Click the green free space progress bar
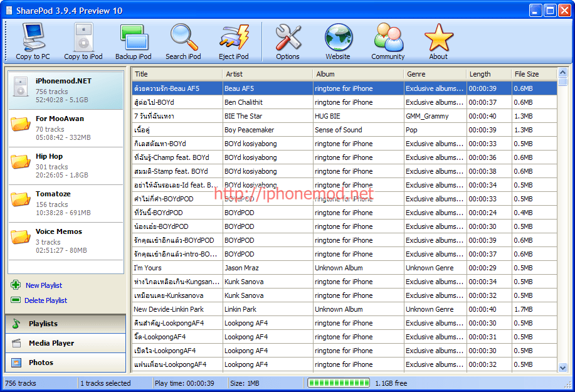Screen dimensions: 575x392 point(339,383)
